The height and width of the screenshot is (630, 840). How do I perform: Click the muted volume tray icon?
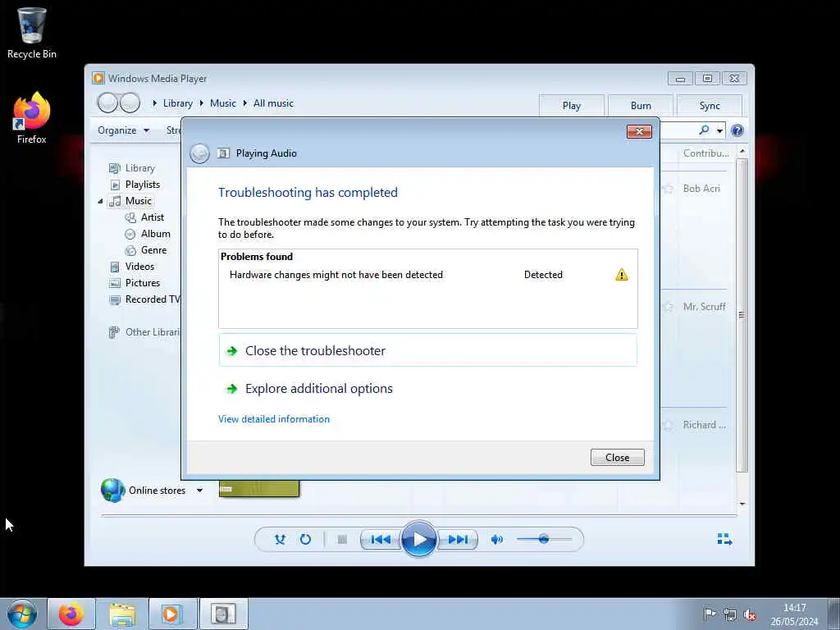point(750,614)
